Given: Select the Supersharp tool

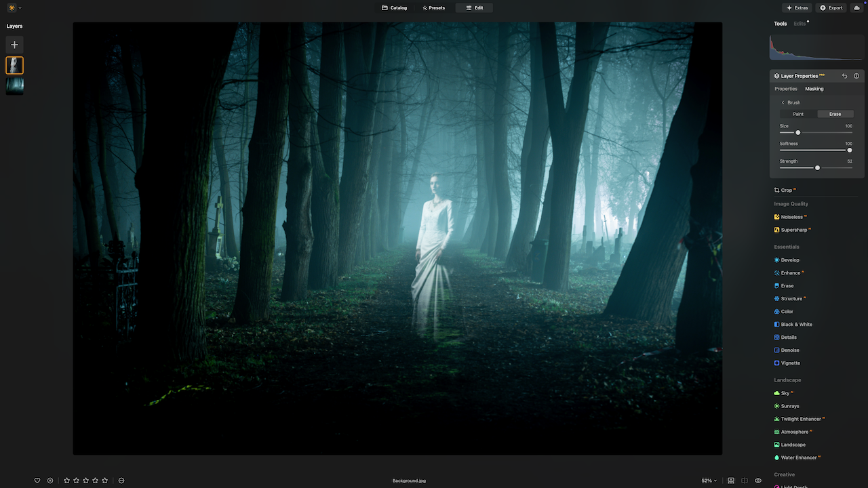Looking at the screenshot, I should [x=792, y=230].
